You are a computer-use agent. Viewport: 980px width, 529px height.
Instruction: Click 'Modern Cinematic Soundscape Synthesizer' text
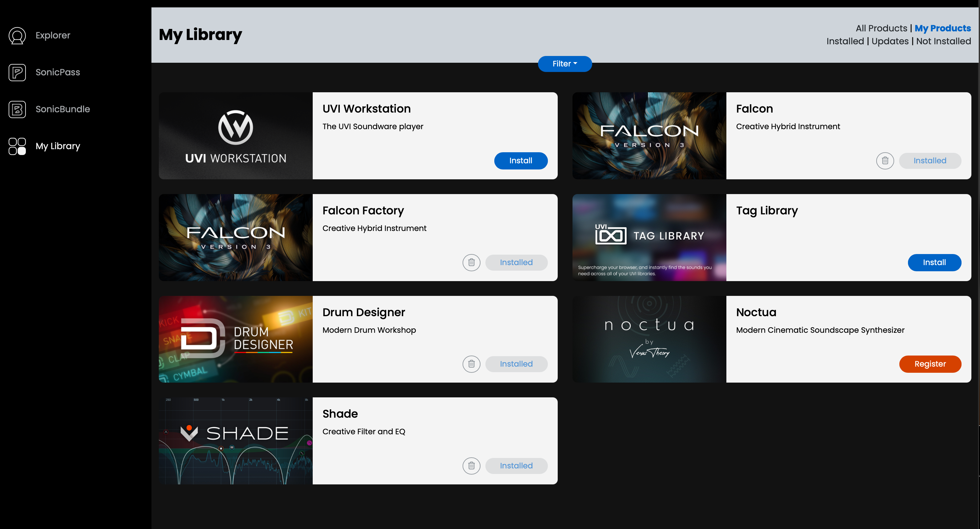coord(820,330)
